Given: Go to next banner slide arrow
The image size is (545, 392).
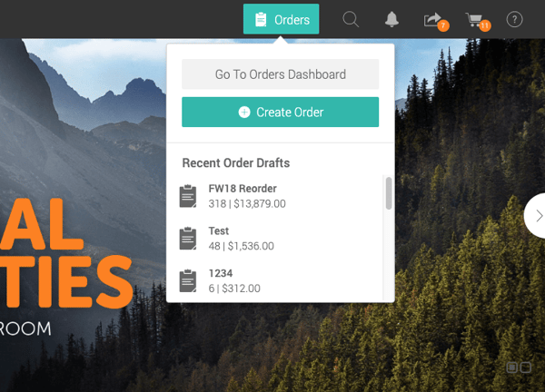Looking at the screenshot, I should pyautogui.click(x=537, y=216).
